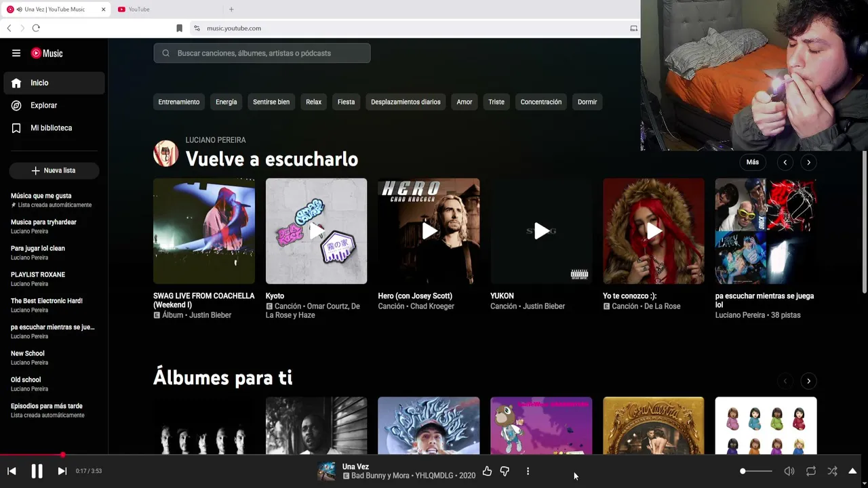
Task: Dislike the song Una Vez
Action: [505, 471]
